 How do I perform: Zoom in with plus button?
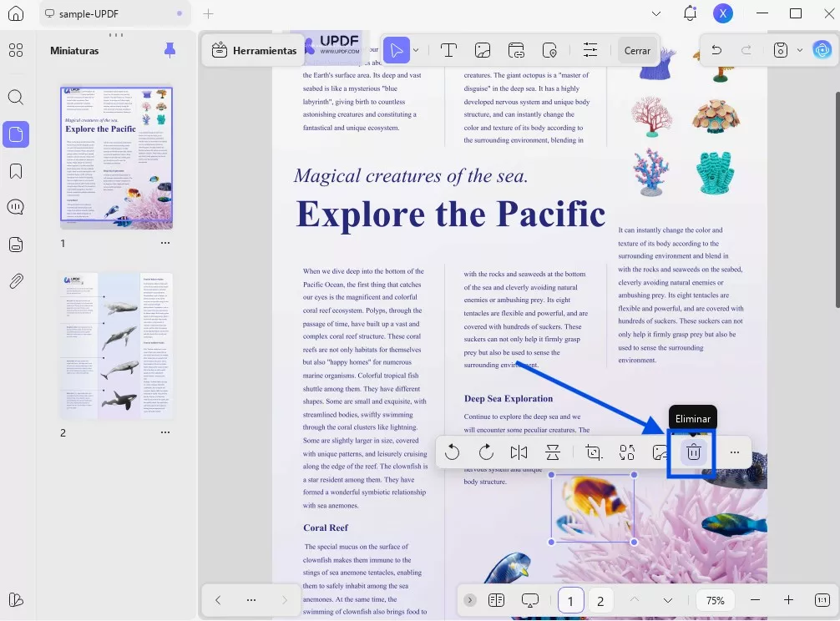788,600
